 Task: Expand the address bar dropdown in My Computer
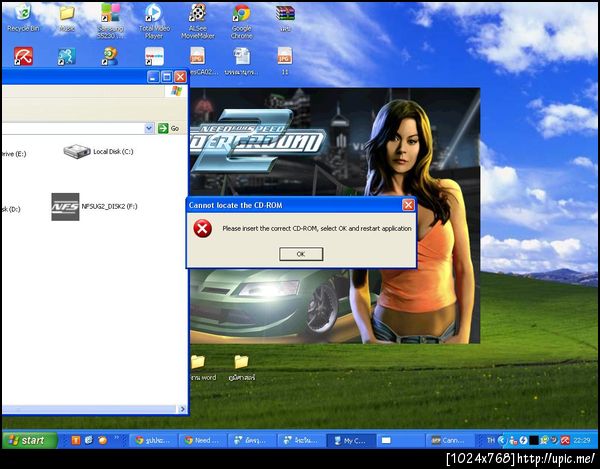[149, 128]
